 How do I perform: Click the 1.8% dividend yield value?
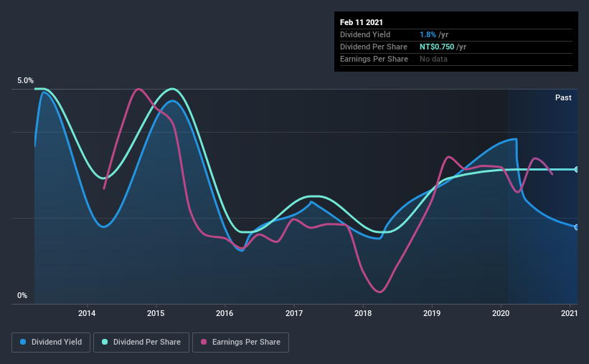click(428, 34)
